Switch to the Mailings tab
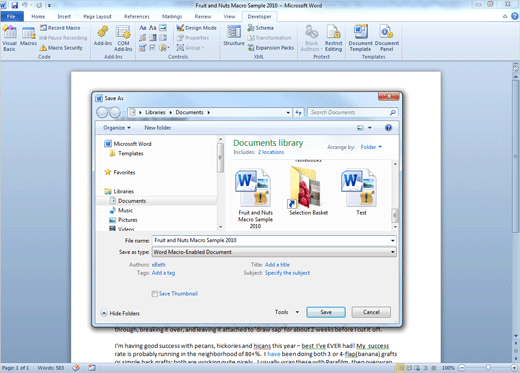520x373 pixels. pos(172,16)
